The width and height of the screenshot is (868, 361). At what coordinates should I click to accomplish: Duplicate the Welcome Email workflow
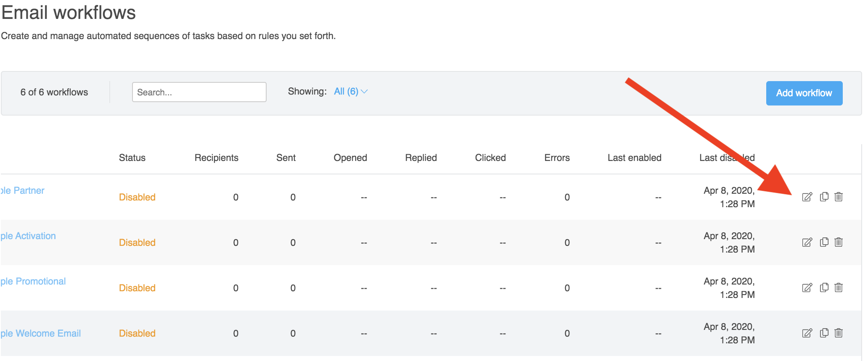824,333
